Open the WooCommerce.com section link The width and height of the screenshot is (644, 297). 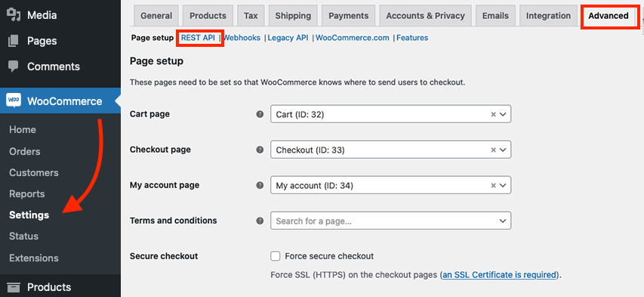[353, 38]
